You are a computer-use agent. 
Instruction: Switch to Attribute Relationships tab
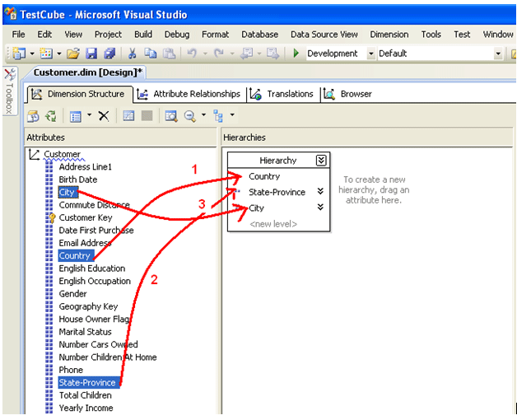[x=190, y=95]
